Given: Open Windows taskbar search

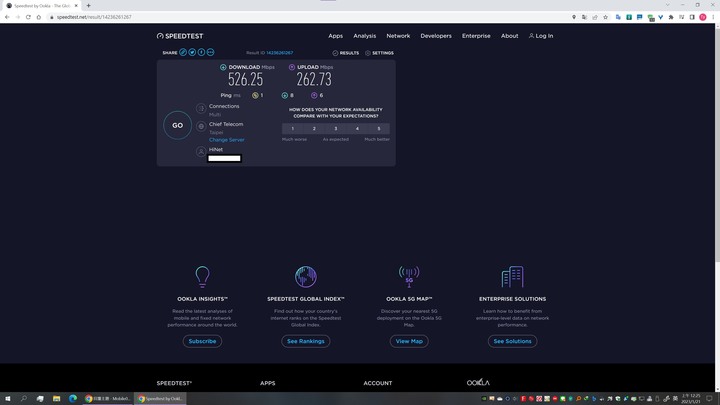Looking at the screenshot, I should point(24,399).
